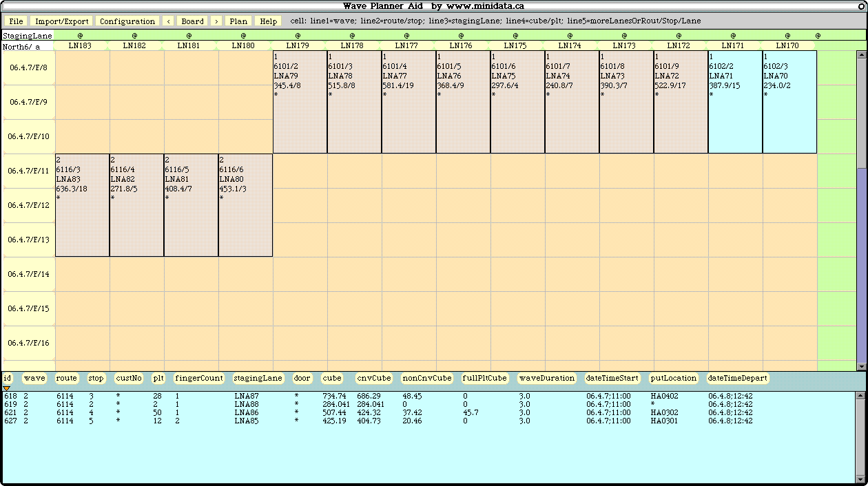This screenshot has height=486, width=868.
Task: Click the dateTimeDepart column header
Action: click(x=738, y=378)
